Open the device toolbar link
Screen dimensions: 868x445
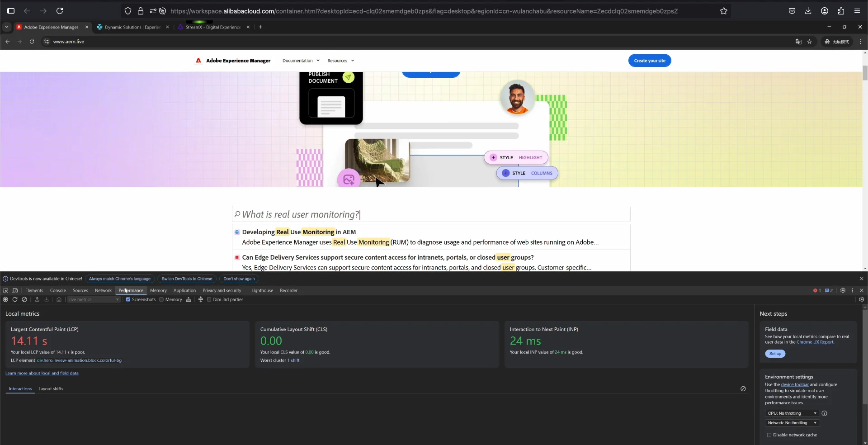pos(795,384)
